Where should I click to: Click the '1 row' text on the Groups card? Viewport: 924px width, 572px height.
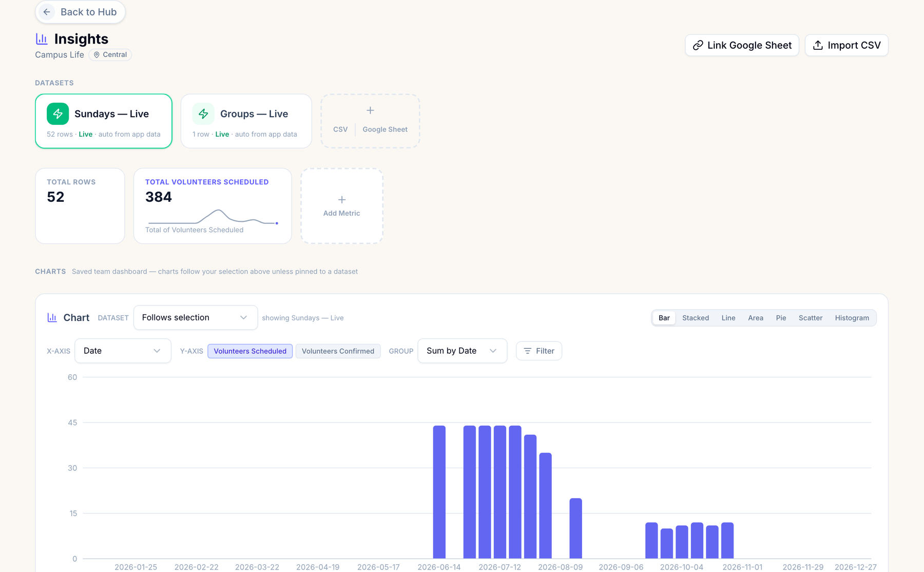click(201, 134)
